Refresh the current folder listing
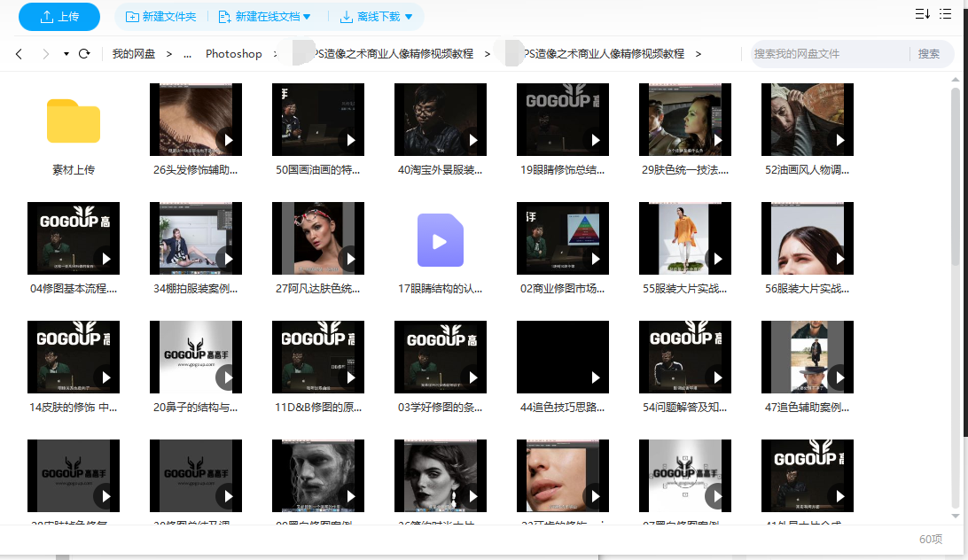This screenshot has width=968, height=560. pyautogui.click(x=84, y=54)
